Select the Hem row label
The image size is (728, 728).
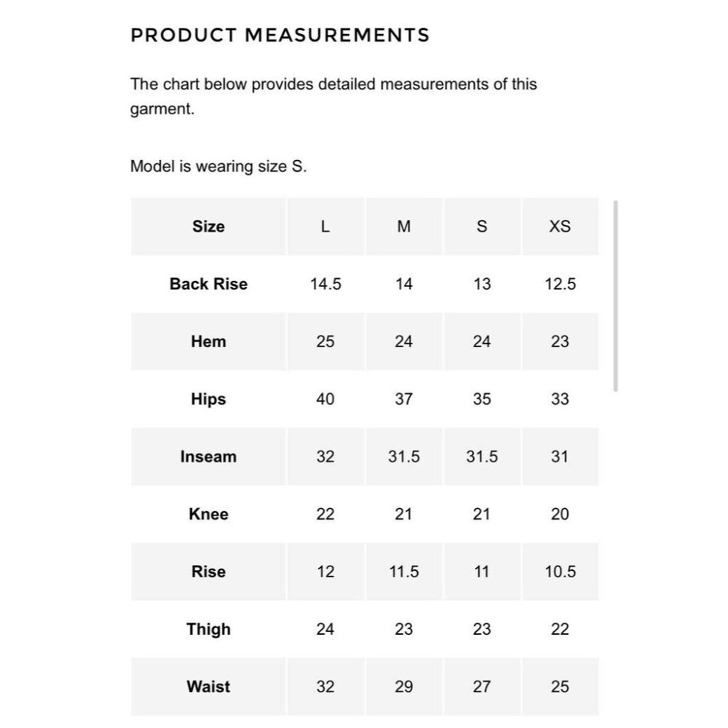[x=208, y=341]
